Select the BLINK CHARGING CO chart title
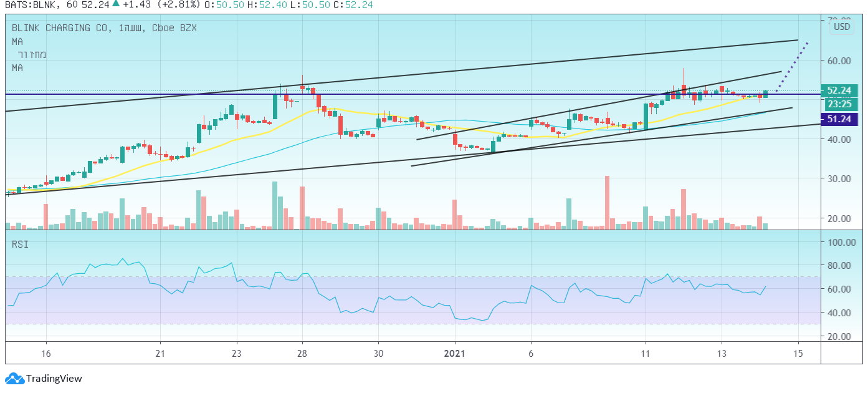The width and height of the screenshot is (868, 393). point(61,28)
